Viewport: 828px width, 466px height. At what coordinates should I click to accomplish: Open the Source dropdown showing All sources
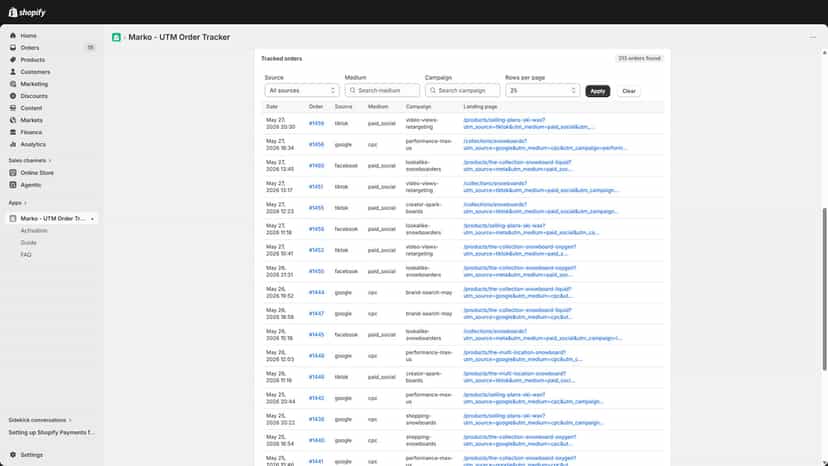click(302, 90)
